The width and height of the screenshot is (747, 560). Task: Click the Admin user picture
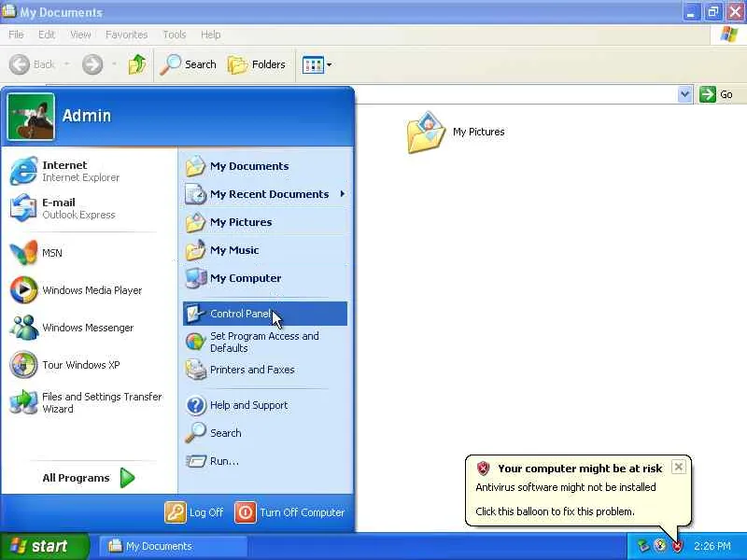pos(31,118)
